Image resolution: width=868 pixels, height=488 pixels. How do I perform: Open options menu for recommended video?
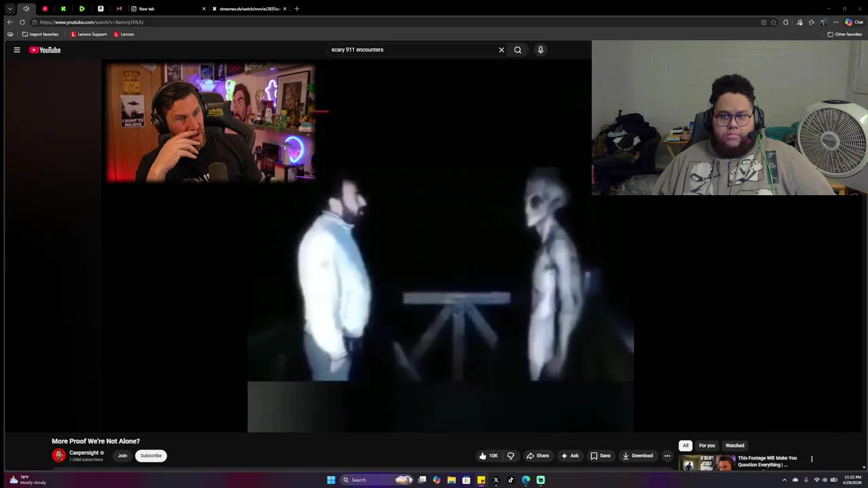point(812,459)
